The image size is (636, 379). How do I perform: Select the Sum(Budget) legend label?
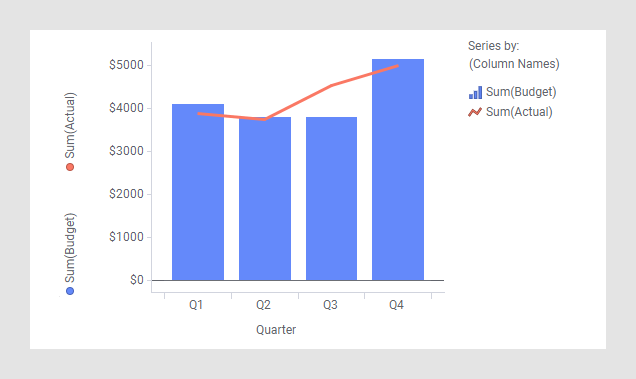tap(521, 92)
